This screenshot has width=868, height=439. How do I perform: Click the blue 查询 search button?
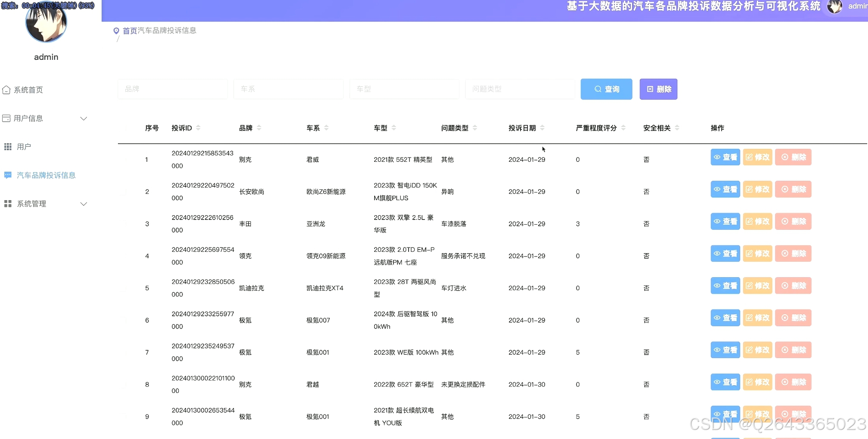[606, 89]
